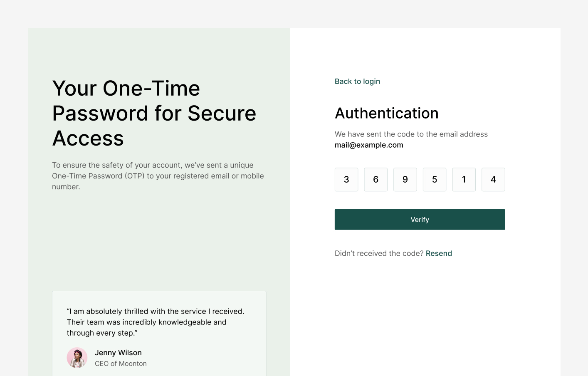Click the "Didn't received the code?" text
Screen dimensions: 588x376
[379, 253]
